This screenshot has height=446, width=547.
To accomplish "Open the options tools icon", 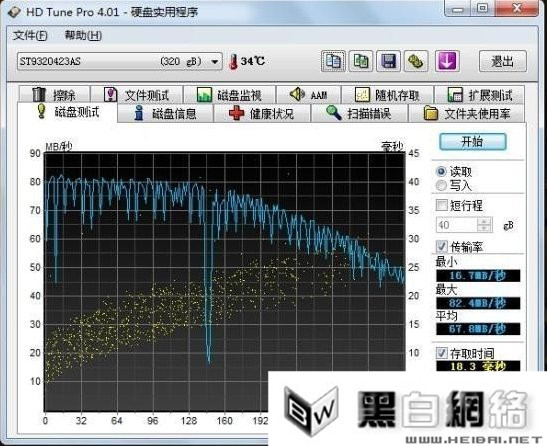I will coord(416,61).
